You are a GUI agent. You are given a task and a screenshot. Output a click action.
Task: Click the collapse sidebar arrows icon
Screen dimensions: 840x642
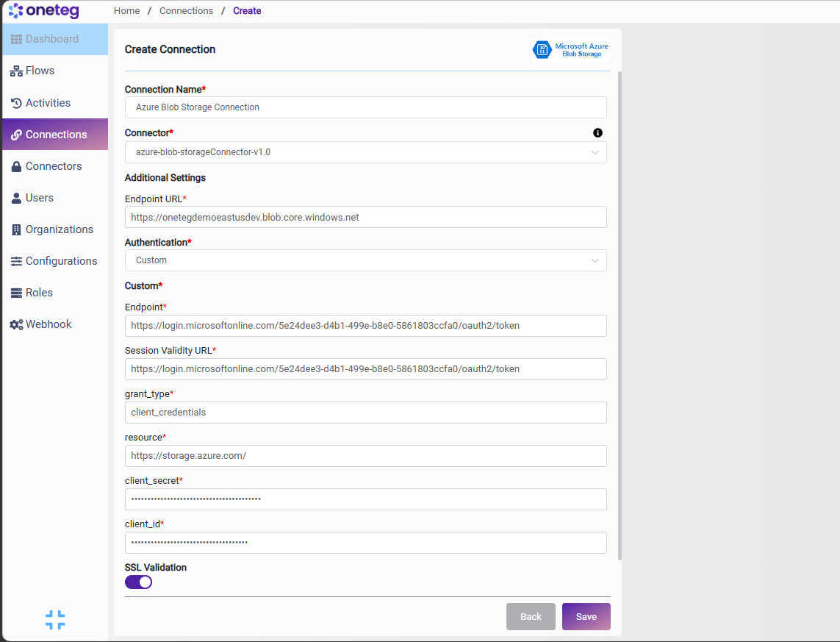click(x=55, y=620)
